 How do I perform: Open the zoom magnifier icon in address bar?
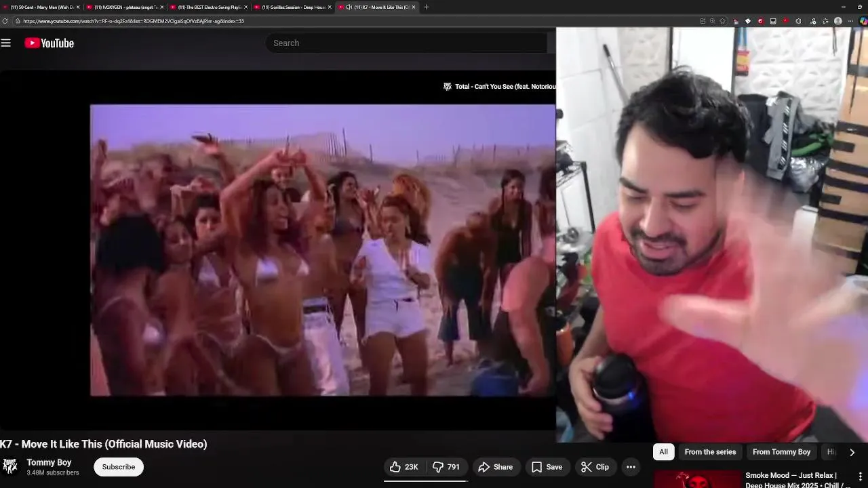pyautogui.click(x=712, y=21)
